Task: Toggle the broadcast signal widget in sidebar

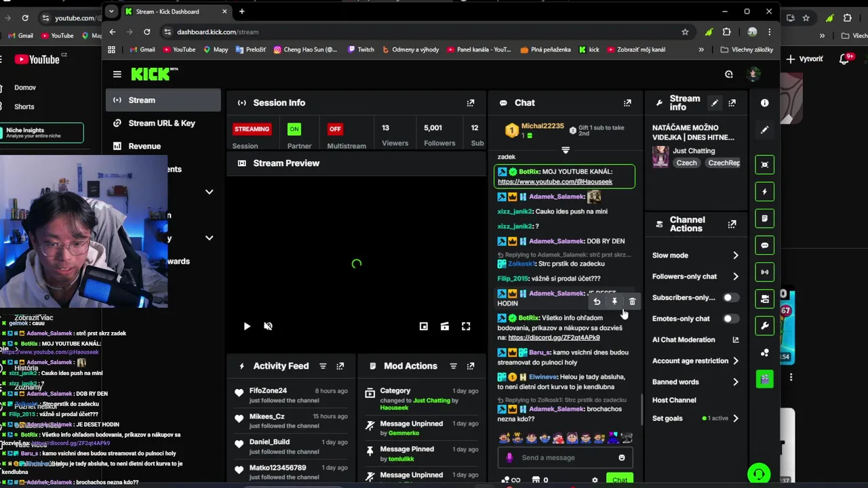Action: click(764, 272)
